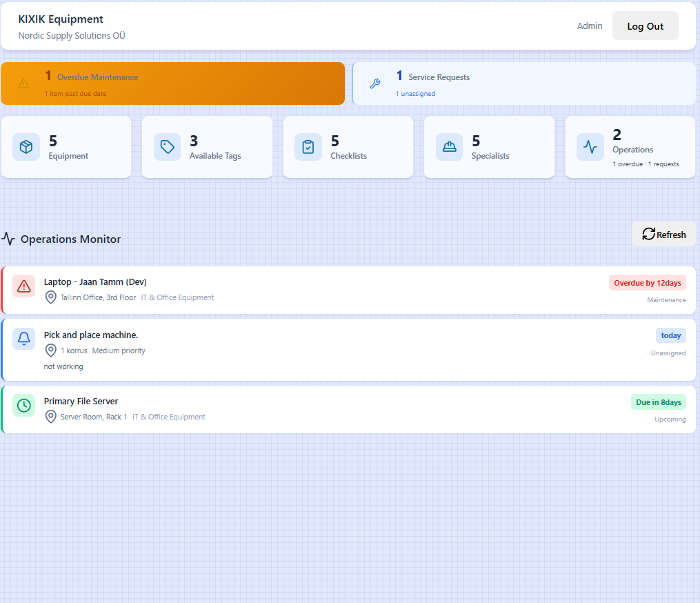Click the Available Tags tag icon
Image resolution: width=700 pixels, height=603 pixels.
click(x=168, y=146)
